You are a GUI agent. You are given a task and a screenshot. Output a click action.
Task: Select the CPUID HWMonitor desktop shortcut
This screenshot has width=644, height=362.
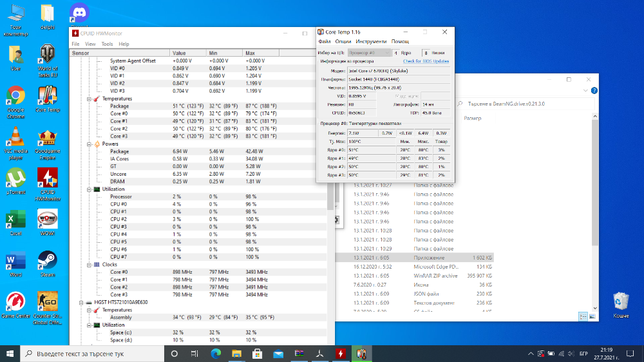tap(47, 184)
